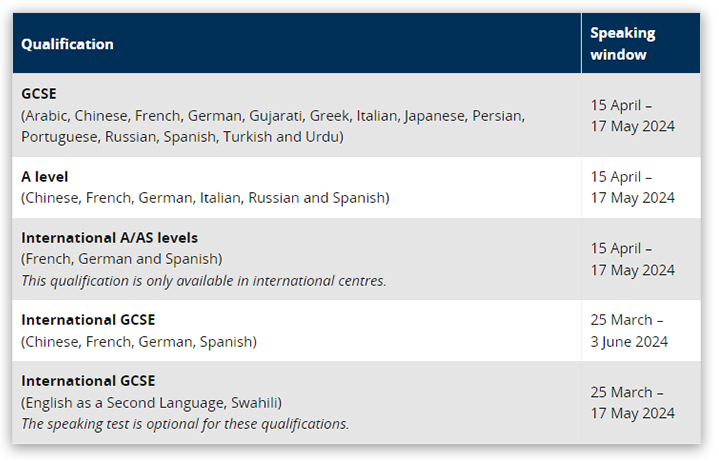The width and height of the screenshot is (719, 462).
Task: Select the International A/AS levels heading
Action: (x=110, y=238)
